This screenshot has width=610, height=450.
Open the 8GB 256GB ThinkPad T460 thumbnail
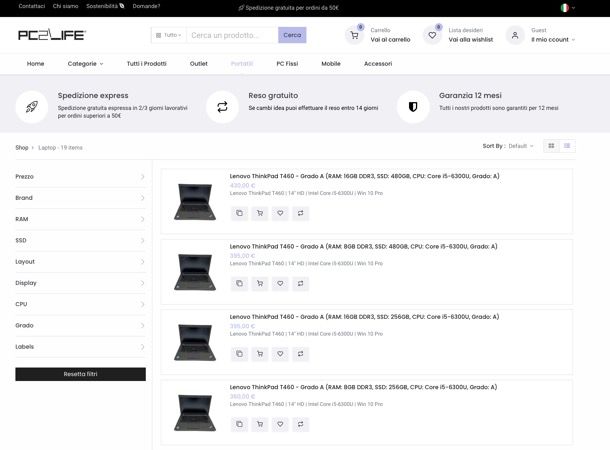click(195, 413)
